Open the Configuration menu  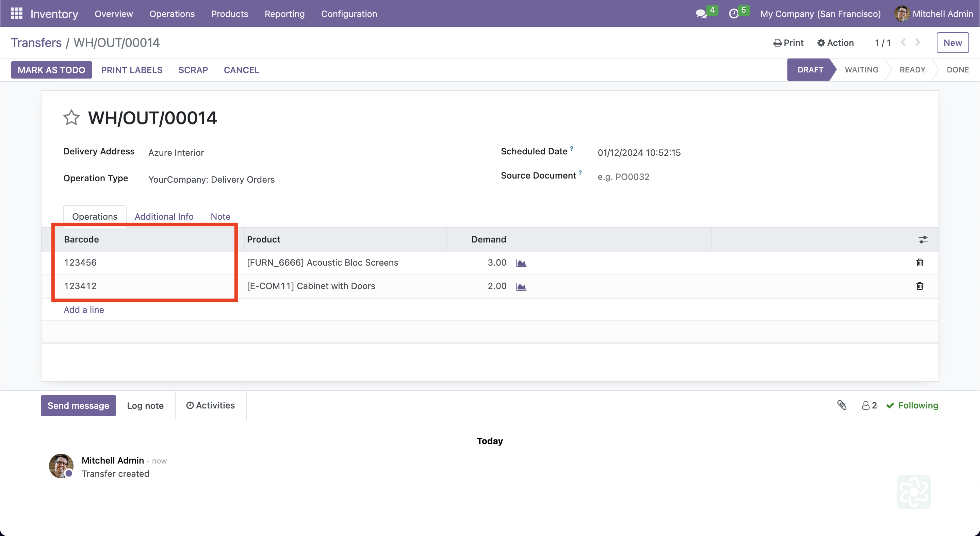click(349, 14)
